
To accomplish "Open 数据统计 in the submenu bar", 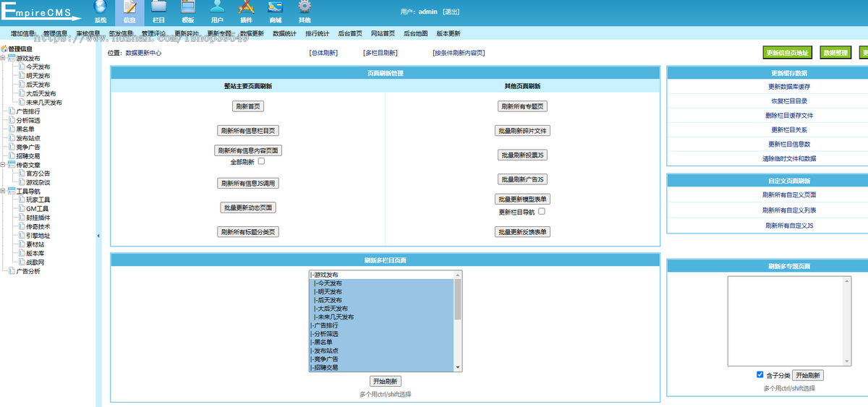I will coord(285,33).
